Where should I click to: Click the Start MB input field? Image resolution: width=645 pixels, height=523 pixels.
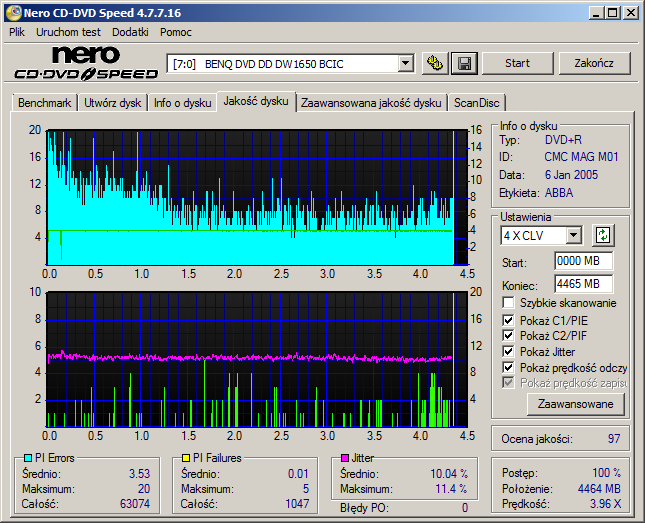(583, 261)
